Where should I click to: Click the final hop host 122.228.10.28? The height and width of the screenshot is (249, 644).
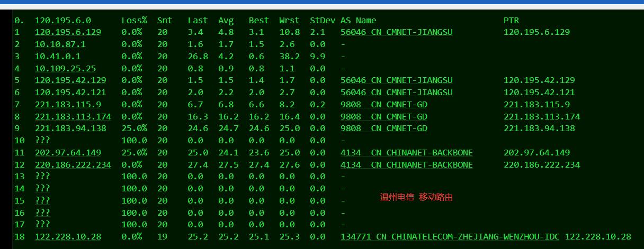pos(68,236)
